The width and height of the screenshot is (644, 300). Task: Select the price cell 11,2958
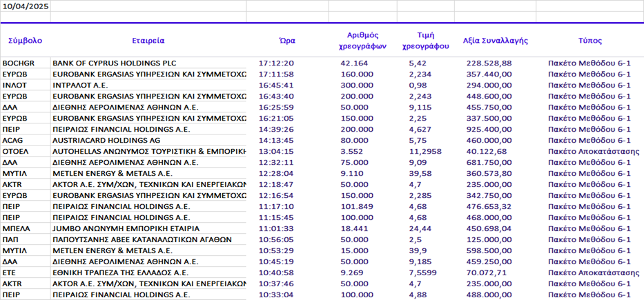click(425, 151)
